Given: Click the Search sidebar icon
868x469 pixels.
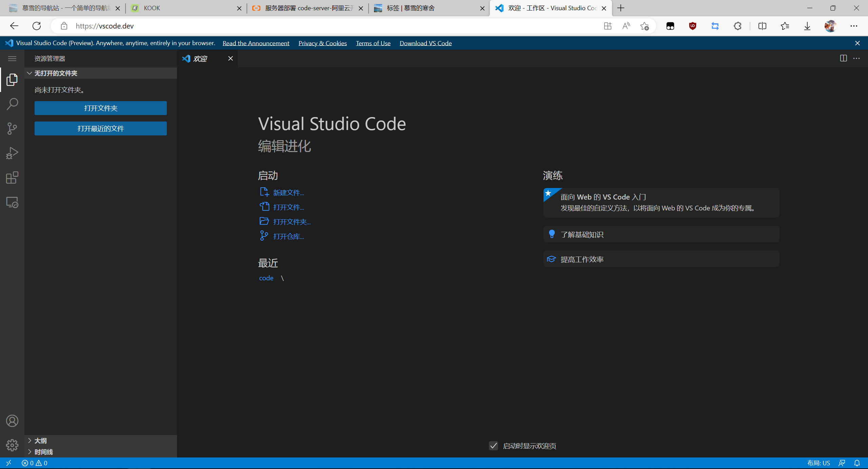Looking at the screenshot, I should (x=12, y=104).
